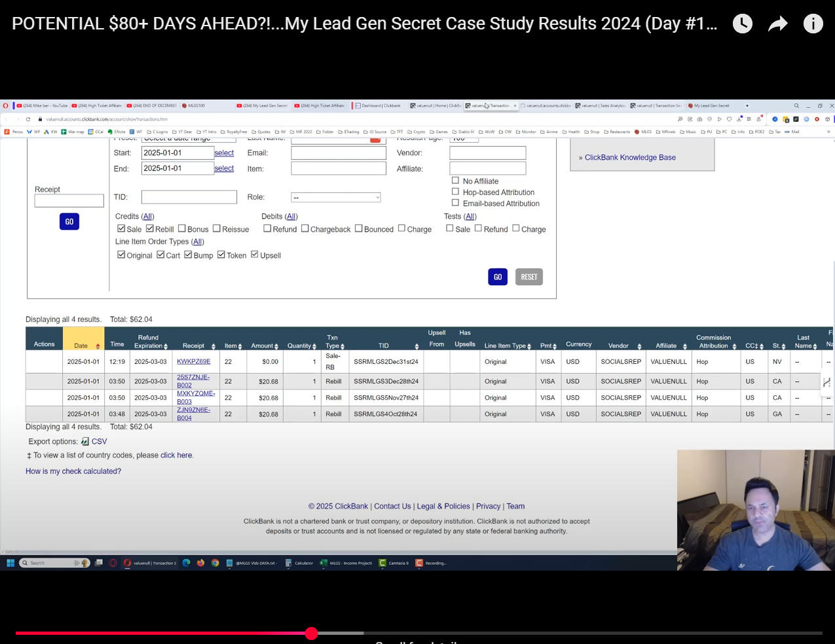Open receipt link KWKPZ69E

(194, 361)
